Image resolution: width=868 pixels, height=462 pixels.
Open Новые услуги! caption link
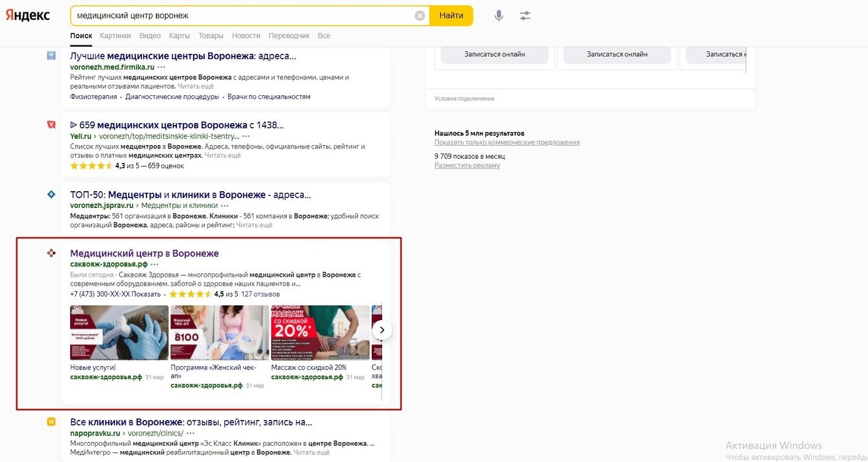pyautogui.click(x=93, y=367)
